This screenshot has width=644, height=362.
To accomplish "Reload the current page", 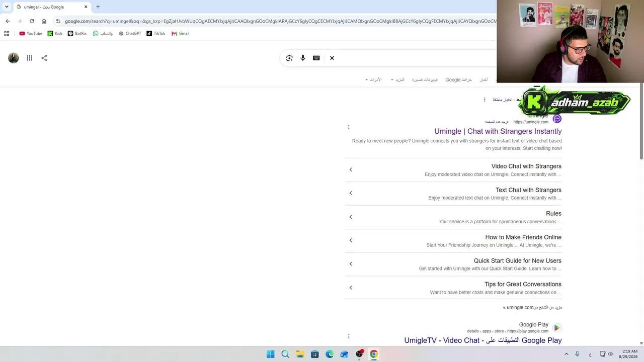I will tap(32, 21).
